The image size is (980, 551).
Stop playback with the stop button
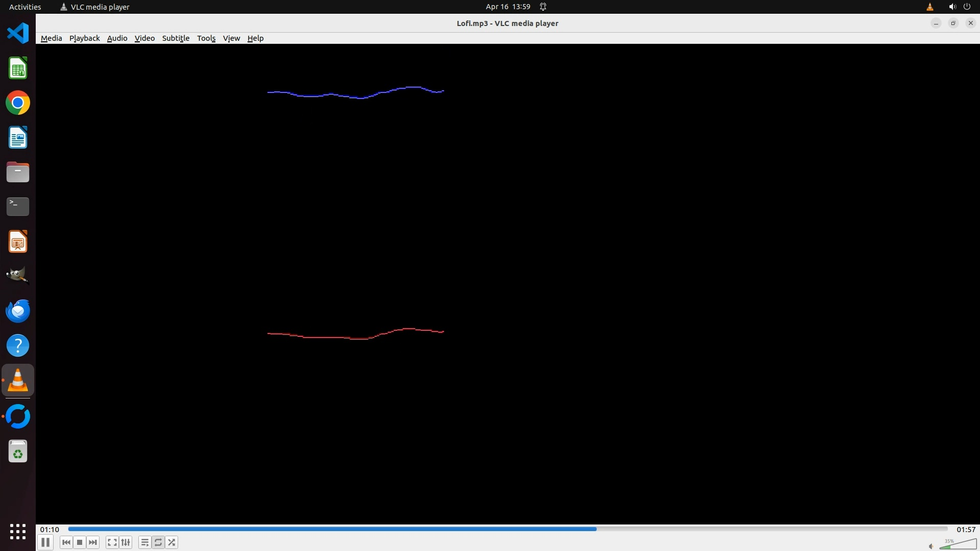coord(80,542)
